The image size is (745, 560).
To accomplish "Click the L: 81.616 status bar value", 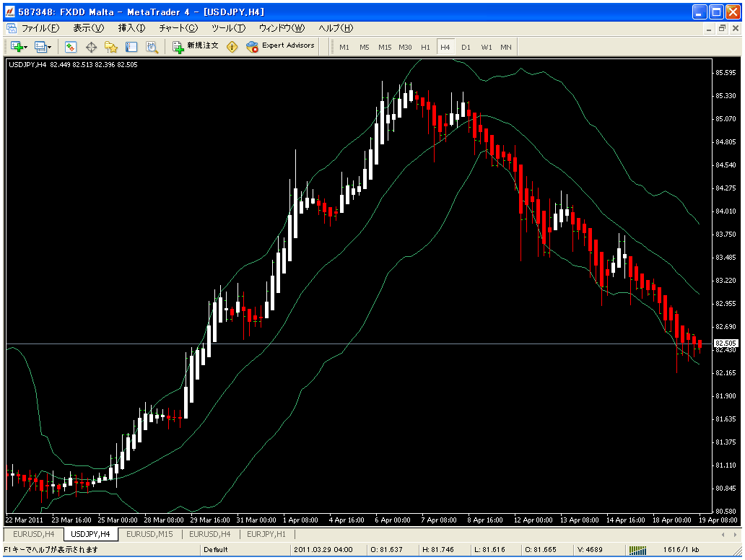I will pos(489,550).
